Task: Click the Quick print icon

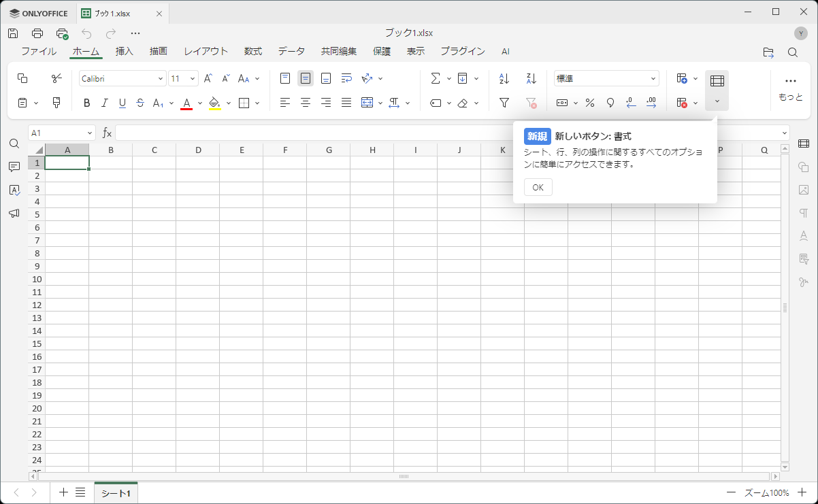Action: [x=62, y=33]
